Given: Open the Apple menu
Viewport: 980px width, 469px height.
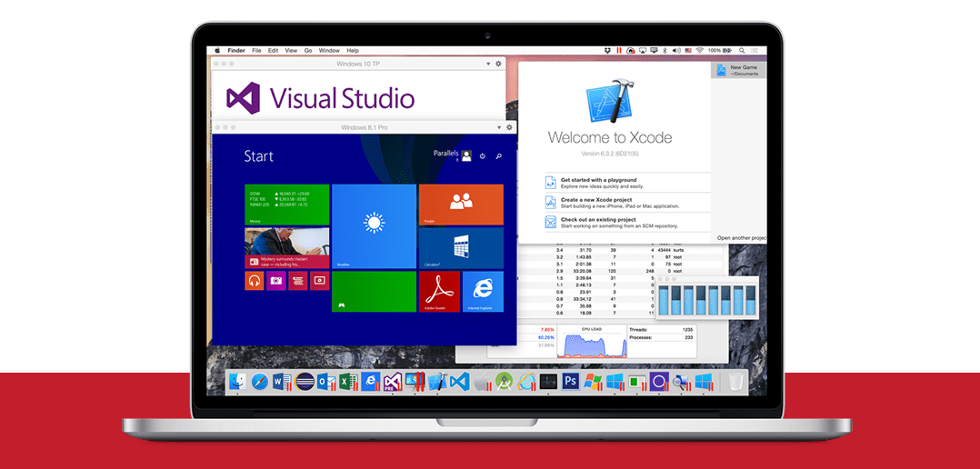Looking at the screenshot, I should pyautogui.click(x=217, y=51).
